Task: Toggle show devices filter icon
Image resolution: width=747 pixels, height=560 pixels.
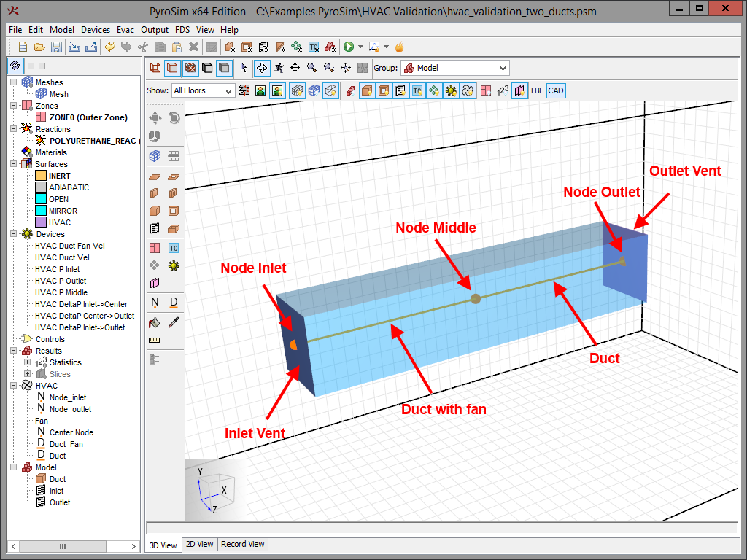Action: coord(451,90)
